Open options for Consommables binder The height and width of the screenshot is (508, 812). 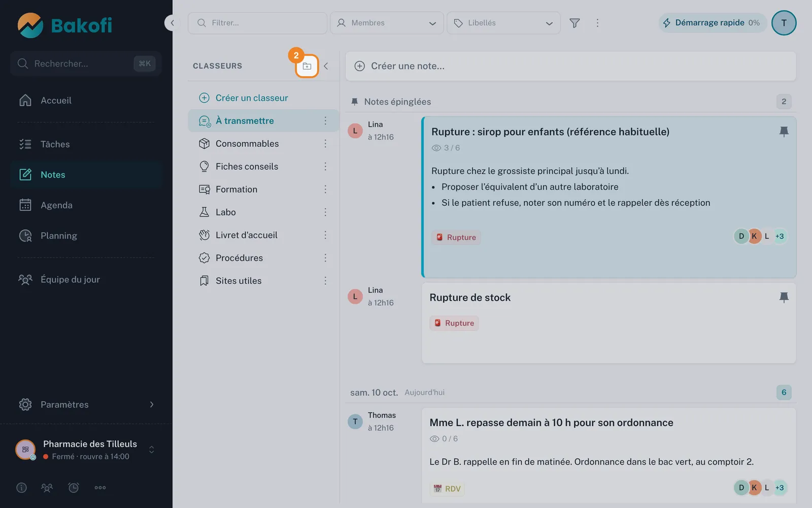[325, 144]
